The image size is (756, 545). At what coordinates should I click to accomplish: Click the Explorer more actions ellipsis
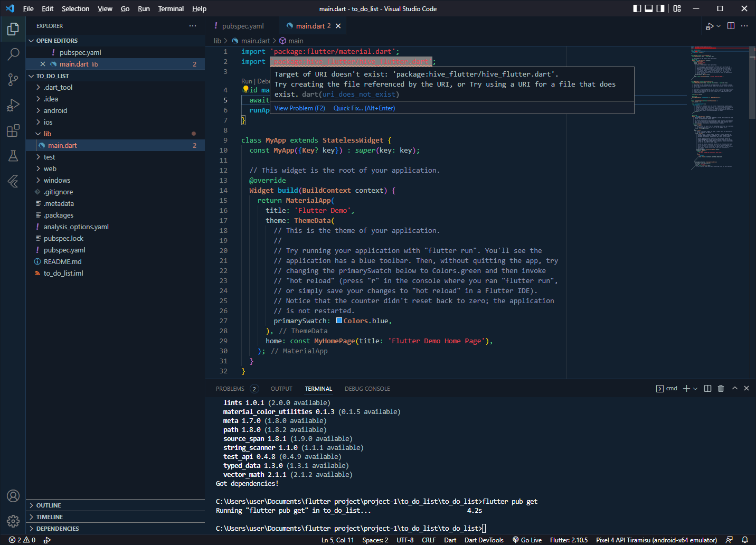point(193,26)
